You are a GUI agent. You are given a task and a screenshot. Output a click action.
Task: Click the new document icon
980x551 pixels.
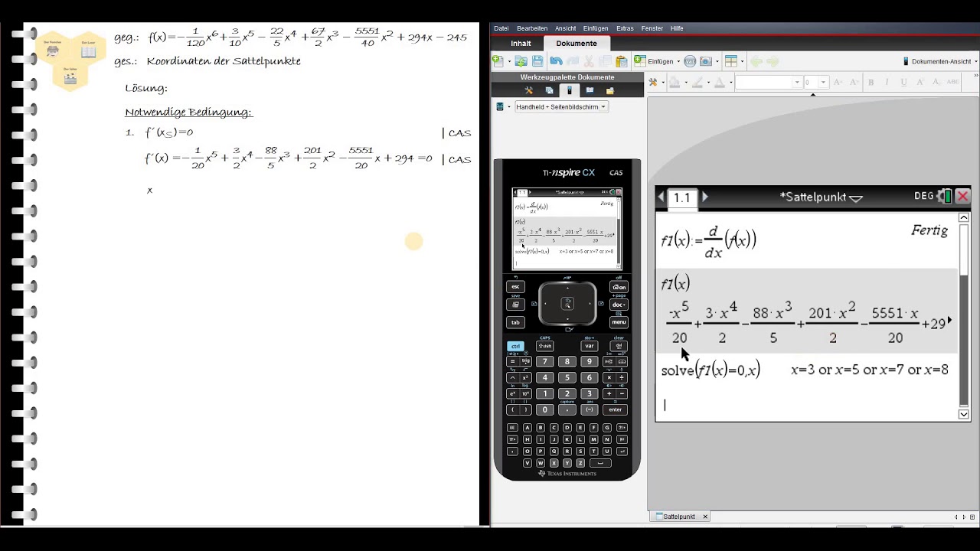(x=498, y=61)
